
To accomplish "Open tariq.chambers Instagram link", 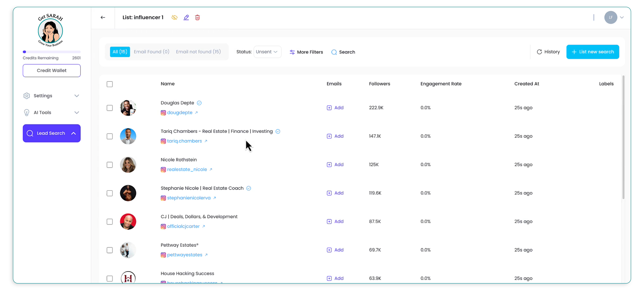I will coord(185,141).
